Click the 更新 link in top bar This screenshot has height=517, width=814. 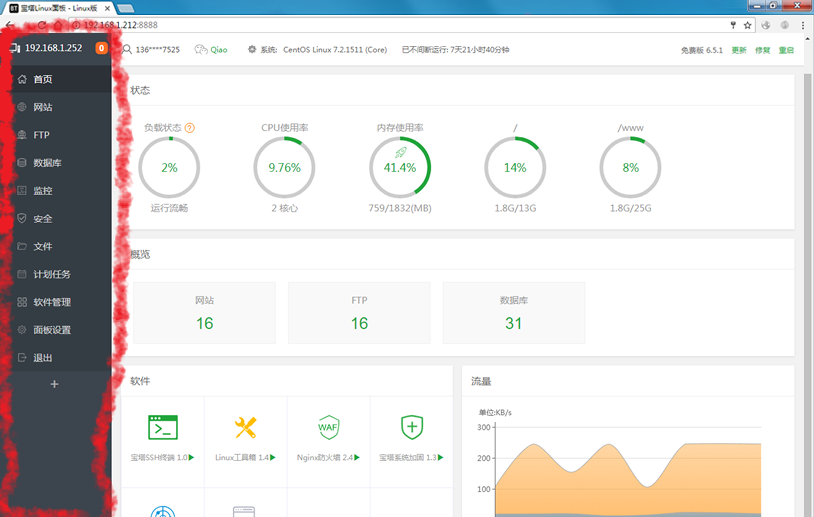pyautogui.click(x=739, y=50)
